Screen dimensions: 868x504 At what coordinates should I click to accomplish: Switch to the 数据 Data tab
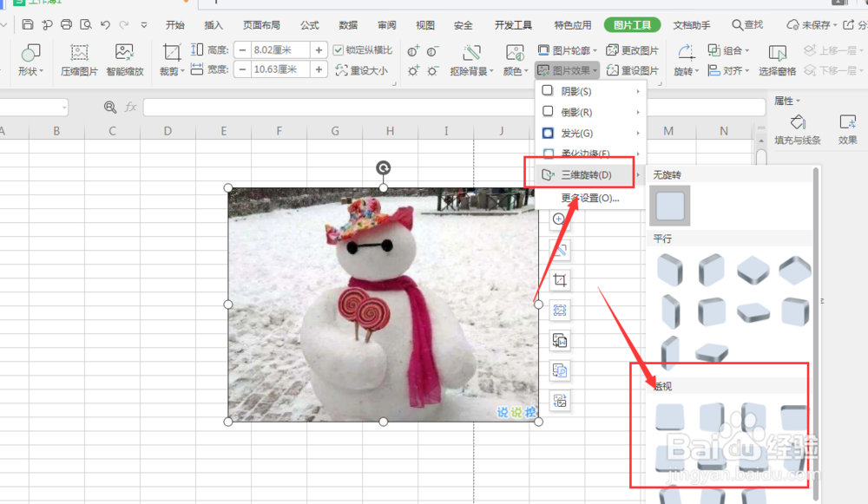pos(348,25)
